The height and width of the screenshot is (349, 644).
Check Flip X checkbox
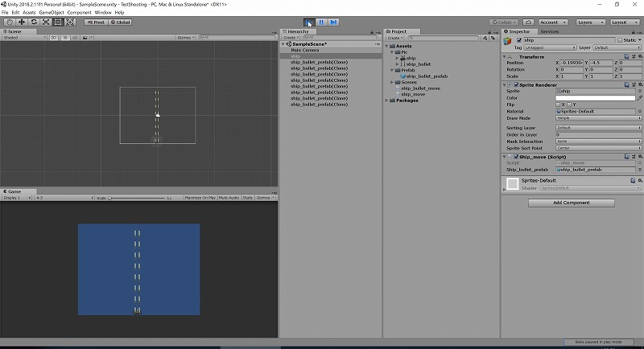coord(558,105)
